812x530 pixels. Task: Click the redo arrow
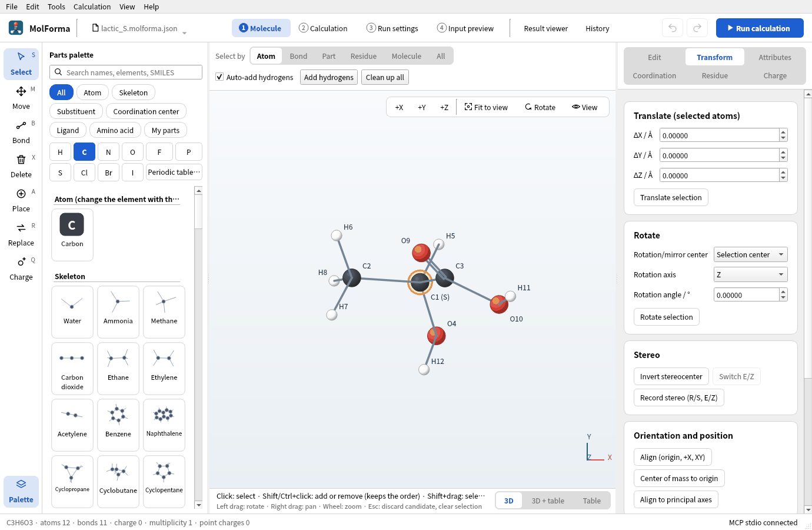(697, 28)
